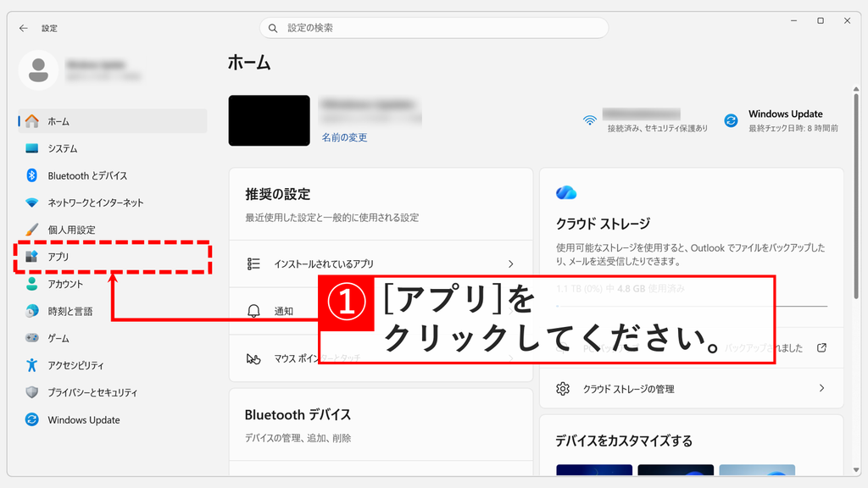Click the sidebar Windows Update icon
This screenshot has width=868, height=488.
(32, 419)
